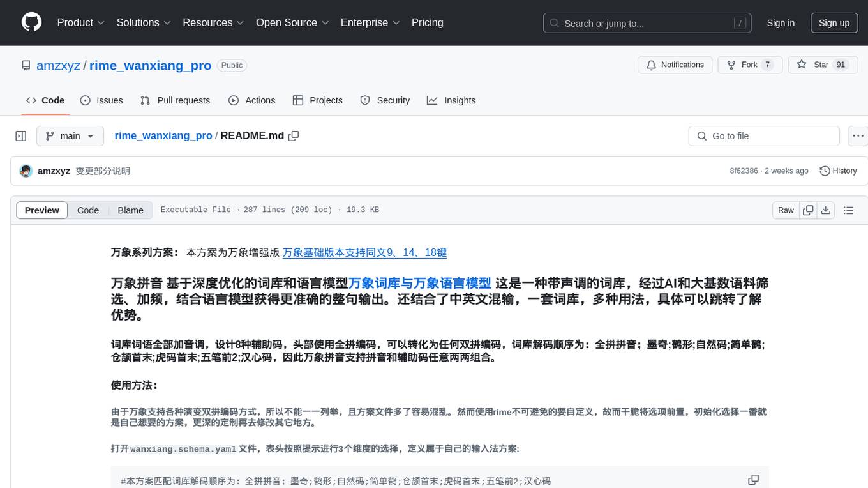Expand the Enterprise menu
Image resolution: width=868 pixels, height=488 pixels.
point(370,22)
